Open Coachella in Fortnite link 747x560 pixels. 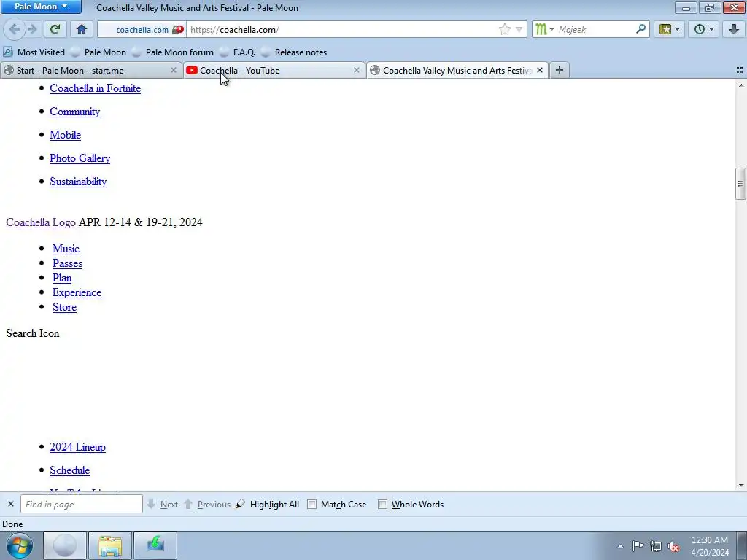coord(96,88)
